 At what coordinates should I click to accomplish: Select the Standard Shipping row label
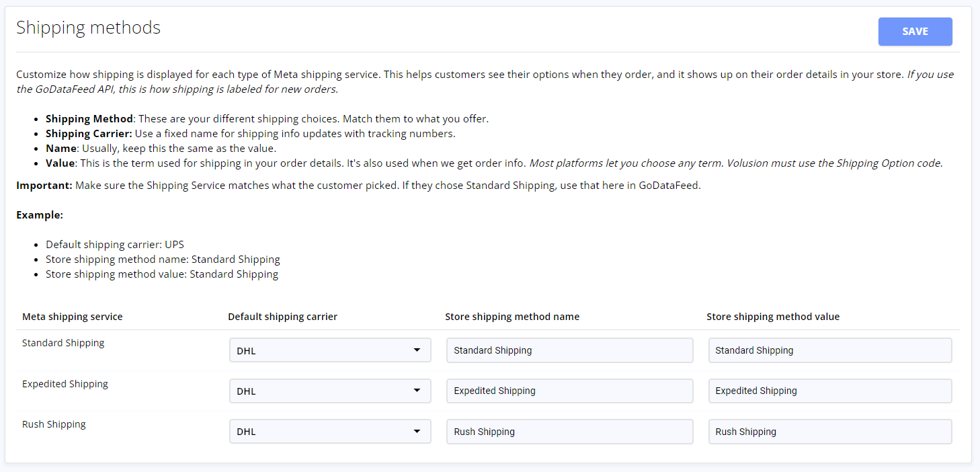coord(63,343)
